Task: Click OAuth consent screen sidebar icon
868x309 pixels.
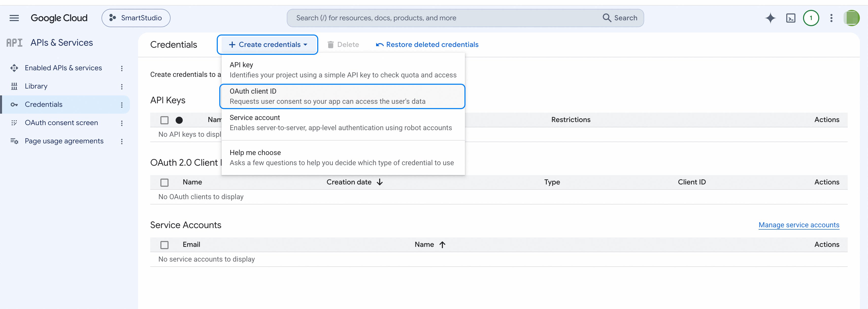Action: pyautogui.click(x=14, y=123)
